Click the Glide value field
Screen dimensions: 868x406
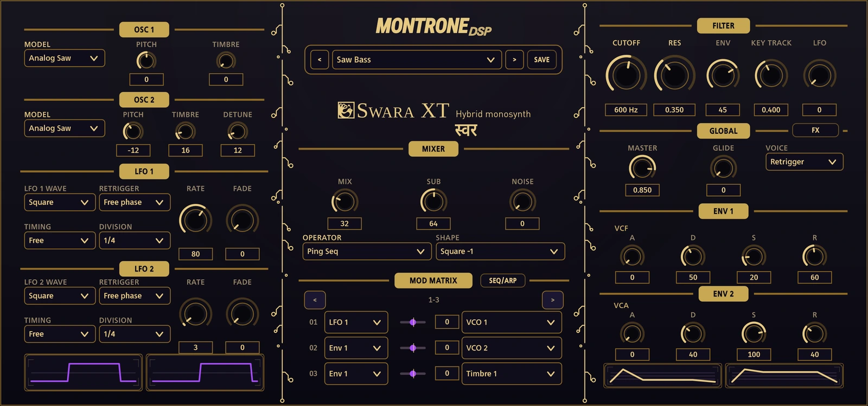pos(723,190)
